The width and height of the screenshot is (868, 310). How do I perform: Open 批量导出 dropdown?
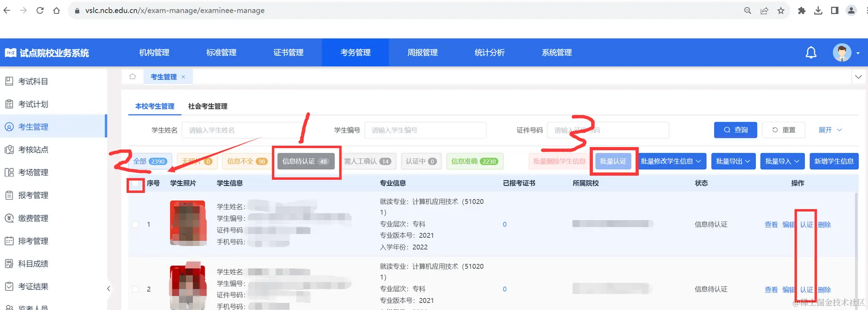pos(733,161)
